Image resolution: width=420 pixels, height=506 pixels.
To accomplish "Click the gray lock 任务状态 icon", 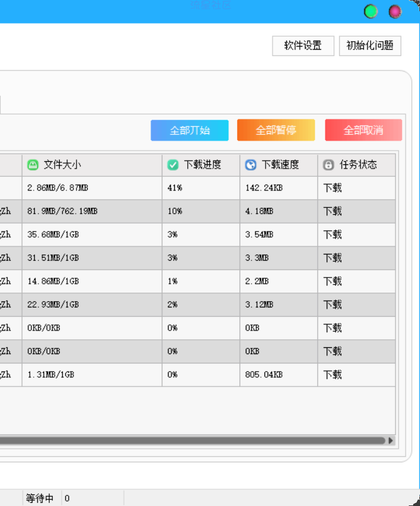I will (x=329, y=165).
